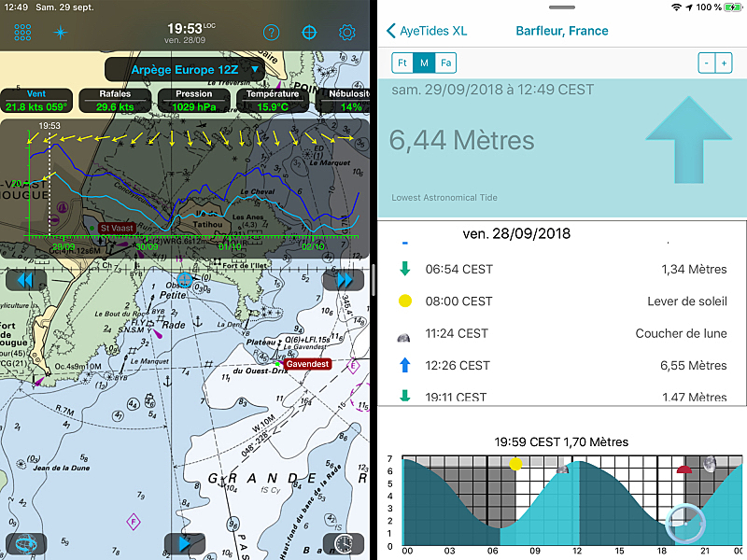The image size is (747, 560).
Task: Tap the battery status icon
Action: pyautogui.click(x=733, y=7)
